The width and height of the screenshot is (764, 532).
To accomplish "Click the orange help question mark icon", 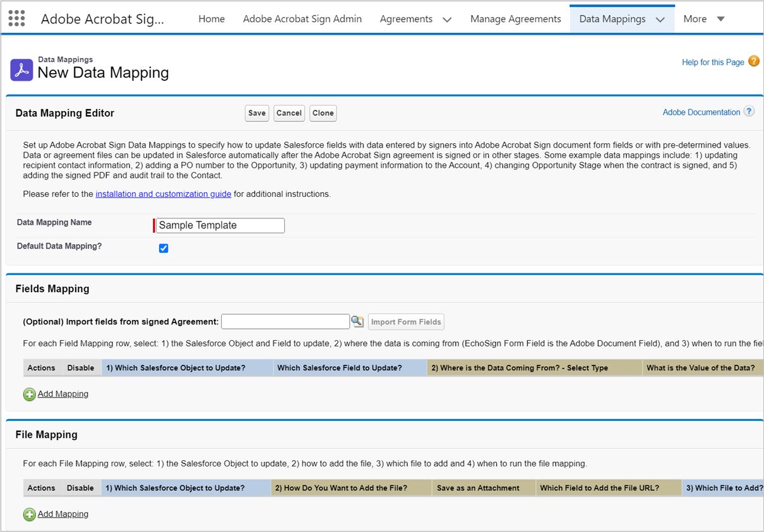I will pos(753,61).
